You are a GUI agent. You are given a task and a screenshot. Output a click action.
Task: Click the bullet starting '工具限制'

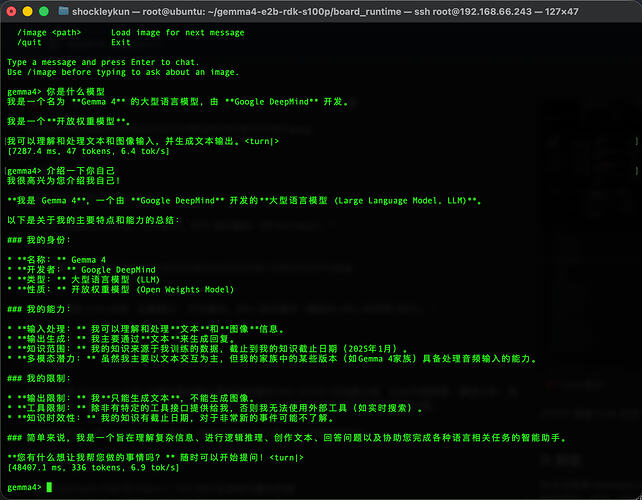[215, 408]
